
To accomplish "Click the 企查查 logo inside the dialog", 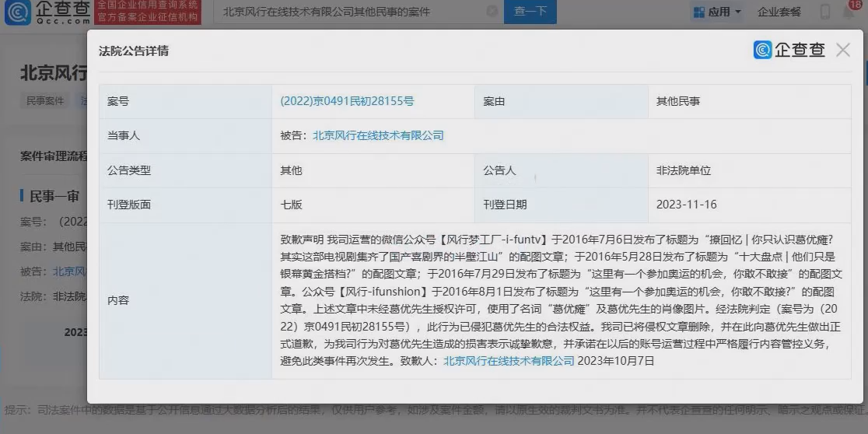I will tap(789, 50).
